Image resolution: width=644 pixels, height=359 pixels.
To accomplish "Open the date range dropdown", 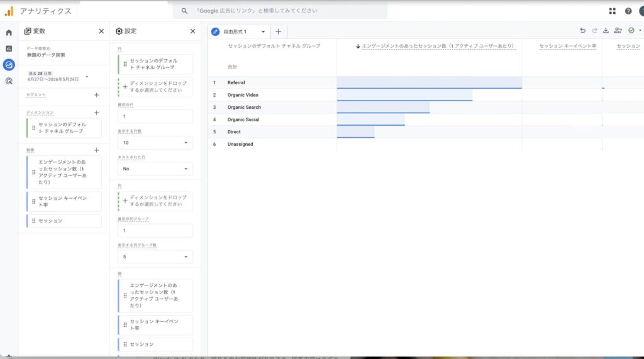I will point(87,77).
